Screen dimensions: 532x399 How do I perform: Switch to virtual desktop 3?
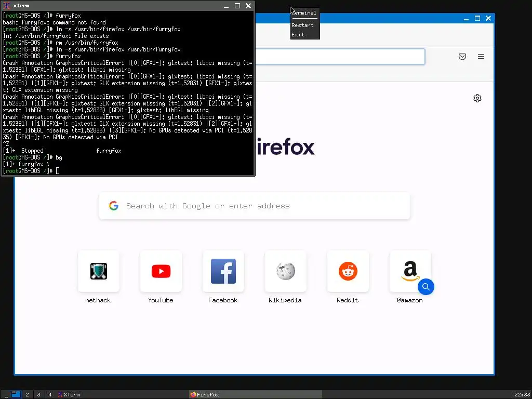[x=38, y=395]
